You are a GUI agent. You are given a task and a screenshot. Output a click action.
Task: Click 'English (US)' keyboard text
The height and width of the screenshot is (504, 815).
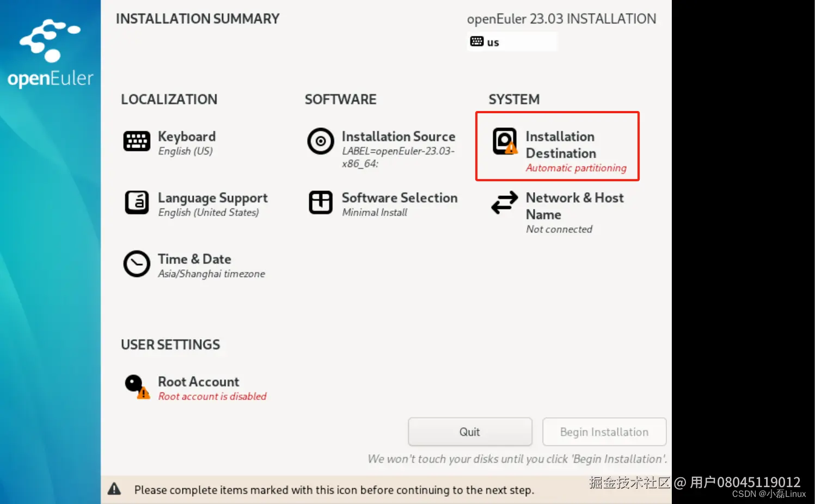pyautogui.click(x=185, y=151)
